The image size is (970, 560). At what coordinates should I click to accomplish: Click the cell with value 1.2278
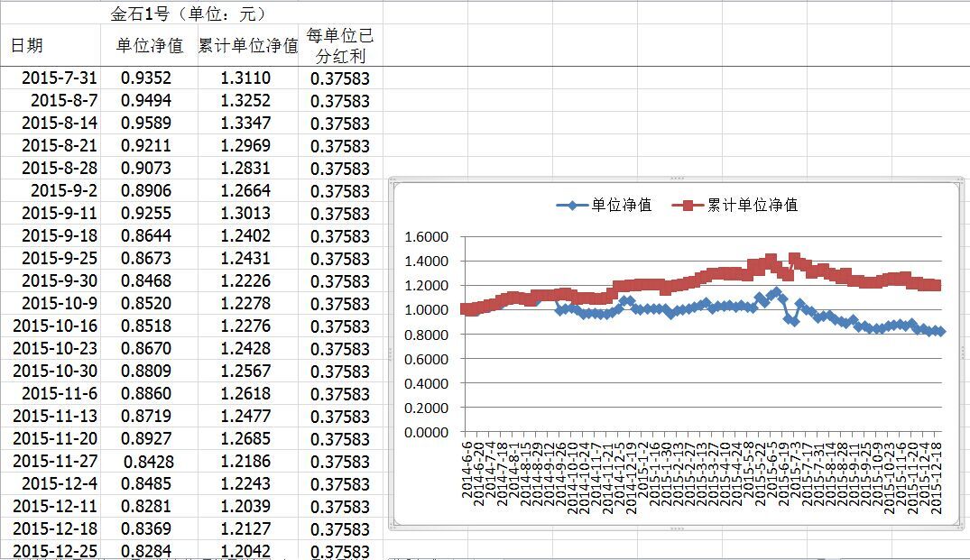(x=245, y=304)
